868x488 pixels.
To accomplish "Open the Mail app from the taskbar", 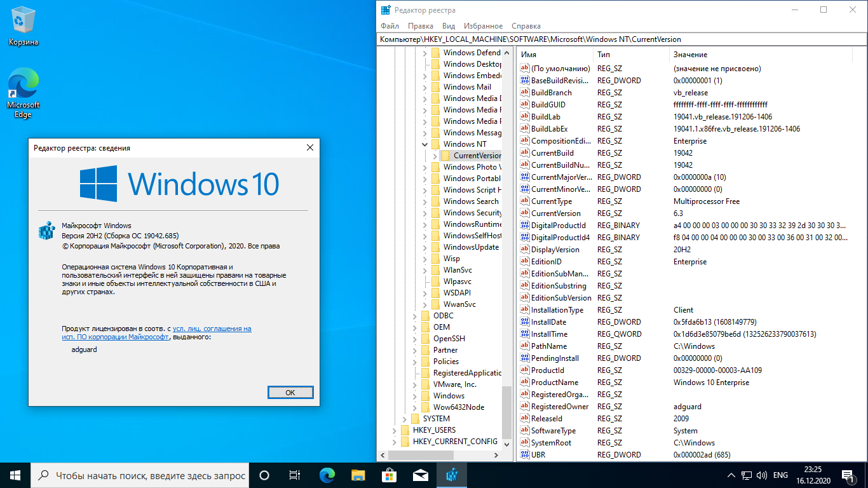I will tap(420, 475).
